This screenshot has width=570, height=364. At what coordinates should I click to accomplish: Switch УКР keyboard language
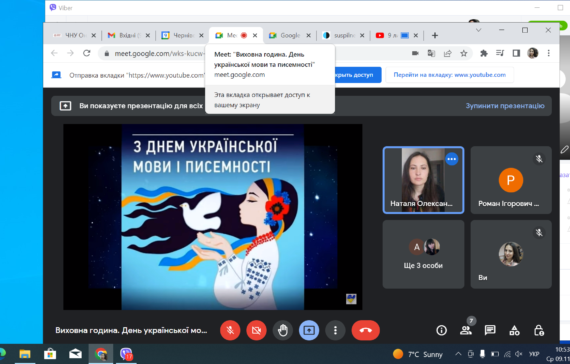pos(534,354)
